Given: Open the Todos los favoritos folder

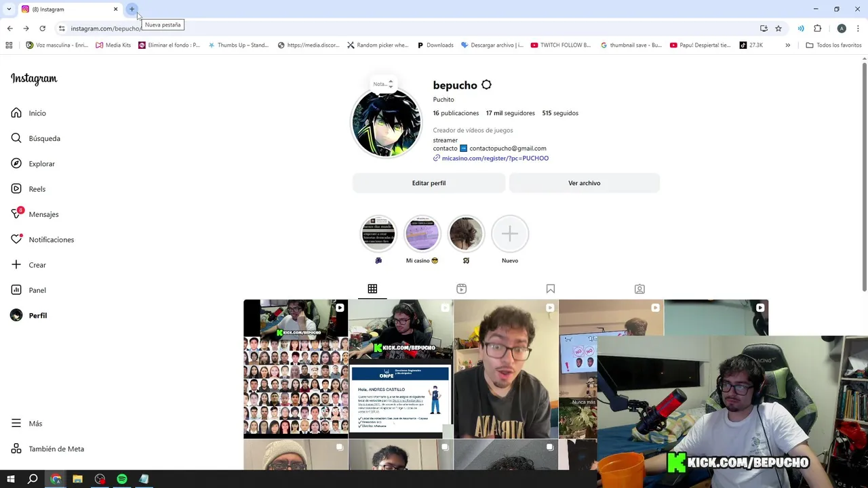Looking at the screenshot, I should coord(833,45).
